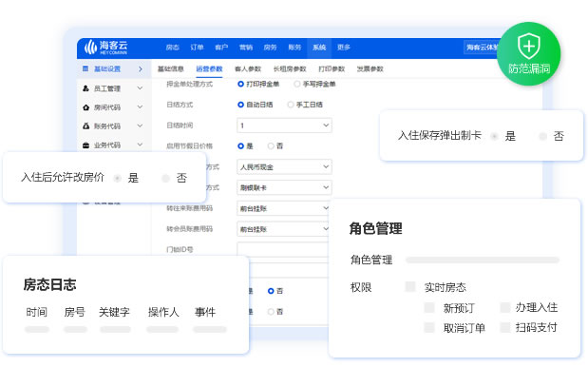Check the 实时房态 permission checkbox
The width and height of the screenshot is (588, 367).
coord(410,287)
